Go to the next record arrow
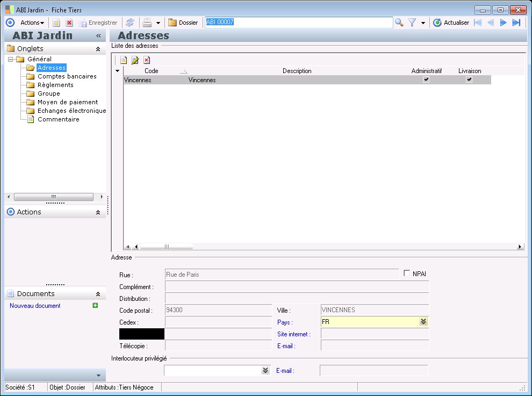Screen dimensions: 532x396 coord(504,23)
